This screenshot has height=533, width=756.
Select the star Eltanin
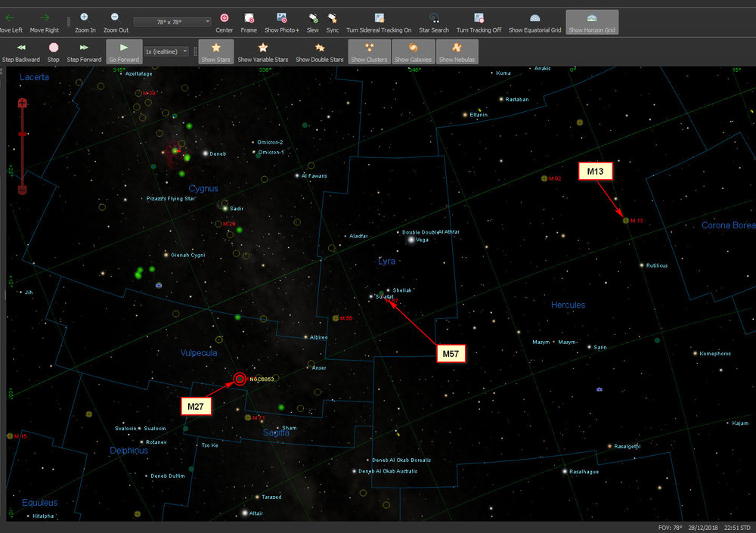coord(465,115)
